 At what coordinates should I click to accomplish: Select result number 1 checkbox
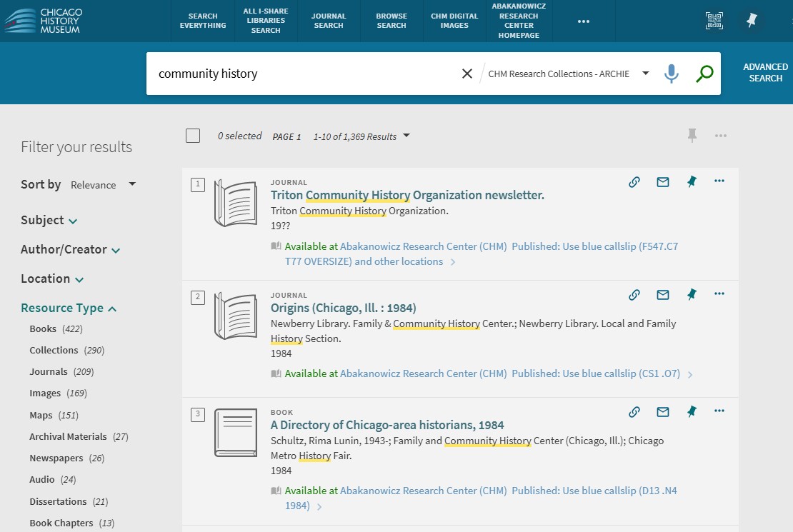pos(198,184)
